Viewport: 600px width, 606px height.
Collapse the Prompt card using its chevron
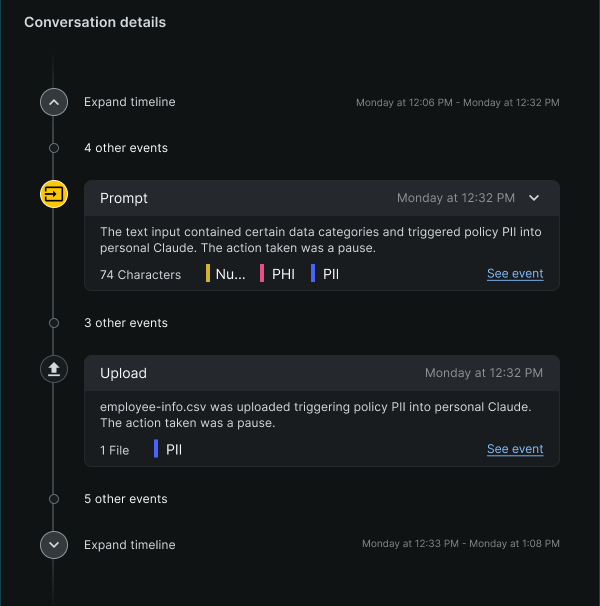pyautogui.click(x=534, y=198)
